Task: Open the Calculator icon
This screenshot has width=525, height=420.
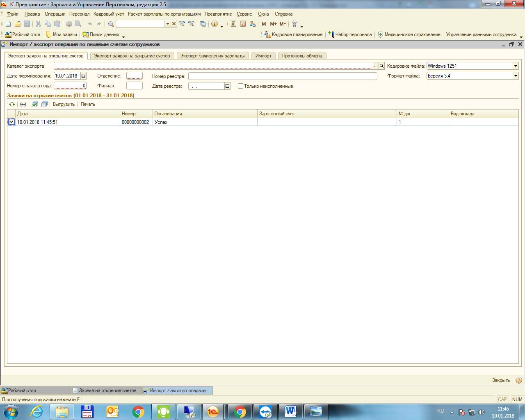Action: [x=233, y=24]
